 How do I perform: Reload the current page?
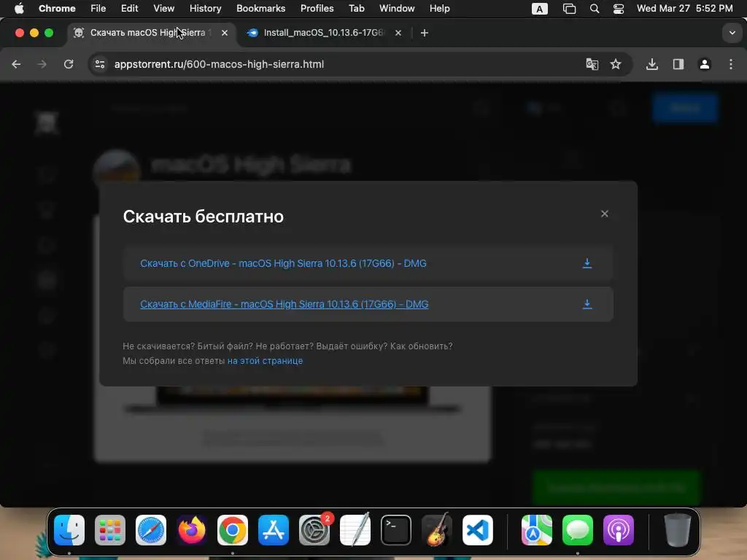(69, 64)
